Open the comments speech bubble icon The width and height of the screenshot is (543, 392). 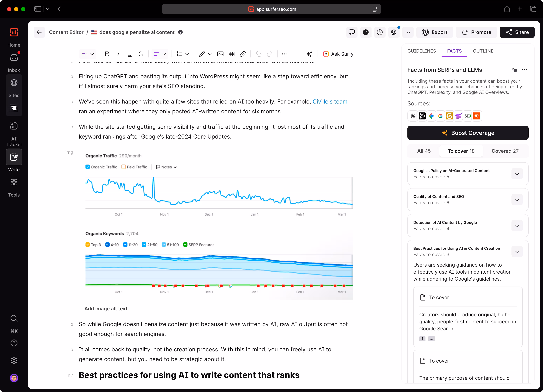pos(352,32)
